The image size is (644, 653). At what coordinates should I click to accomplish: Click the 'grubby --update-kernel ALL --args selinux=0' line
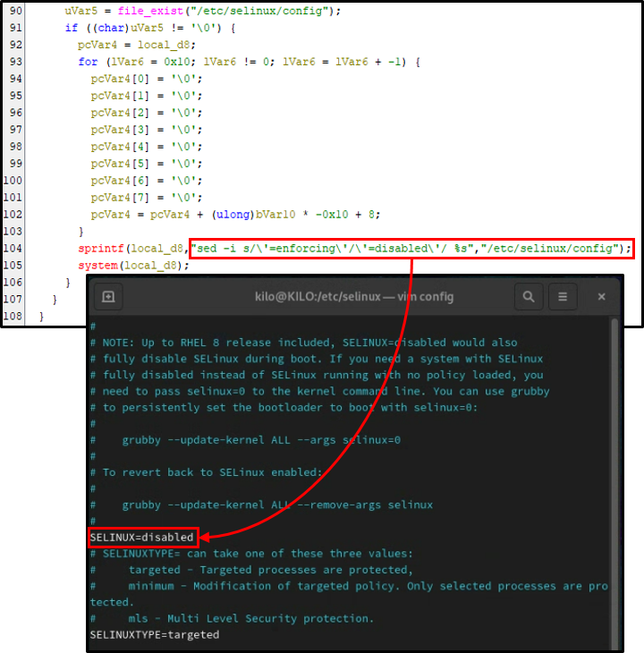coord(246,440)
